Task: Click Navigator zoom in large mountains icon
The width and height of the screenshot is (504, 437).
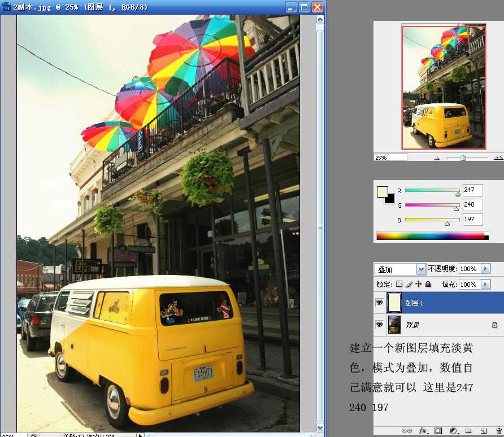Action: 498,158
